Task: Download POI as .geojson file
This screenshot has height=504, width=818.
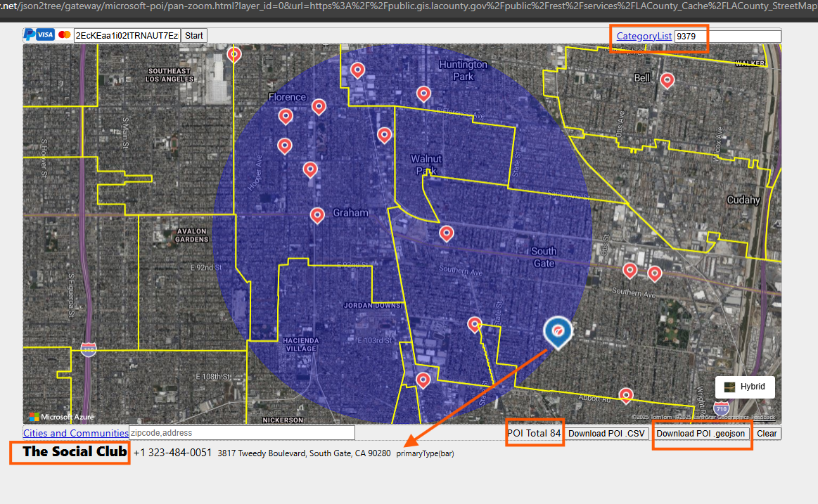Action: (701, 433)
